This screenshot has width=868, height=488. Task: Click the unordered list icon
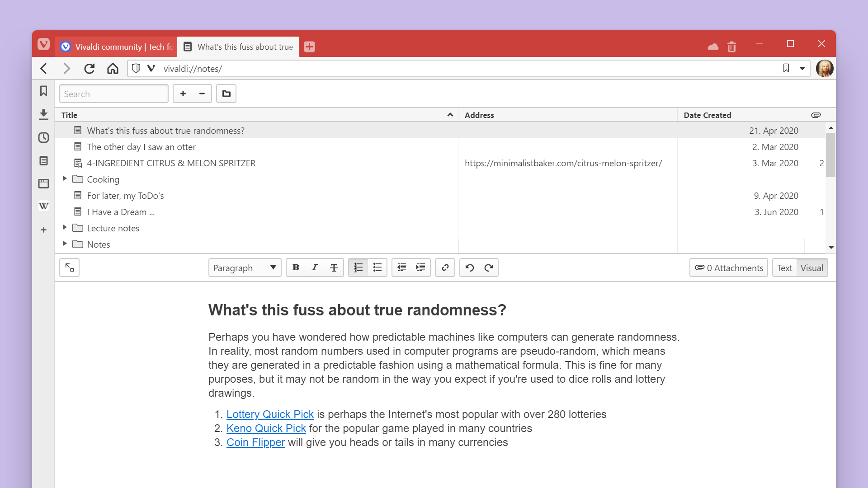[377, 267]
